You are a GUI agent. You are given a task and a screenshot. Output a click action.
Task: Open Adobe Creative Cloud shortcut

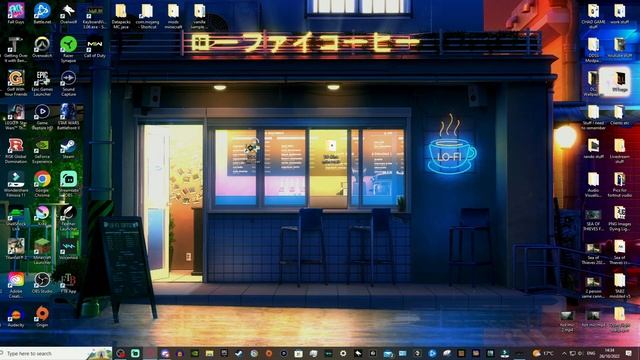(16, 285)
